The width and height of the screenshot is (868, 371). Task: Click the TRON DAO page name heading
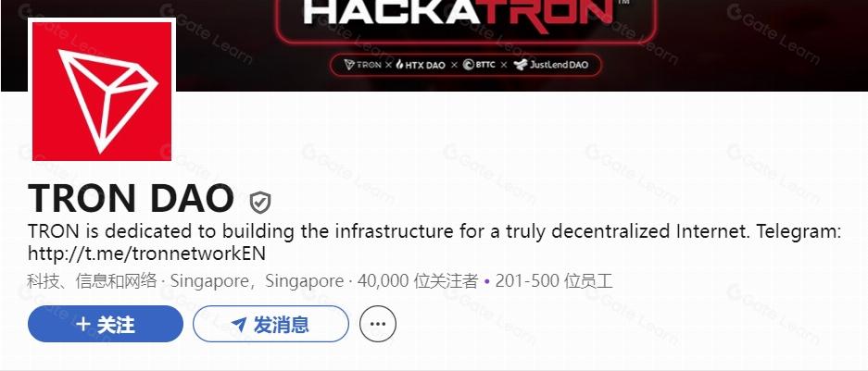click(131, 198)
